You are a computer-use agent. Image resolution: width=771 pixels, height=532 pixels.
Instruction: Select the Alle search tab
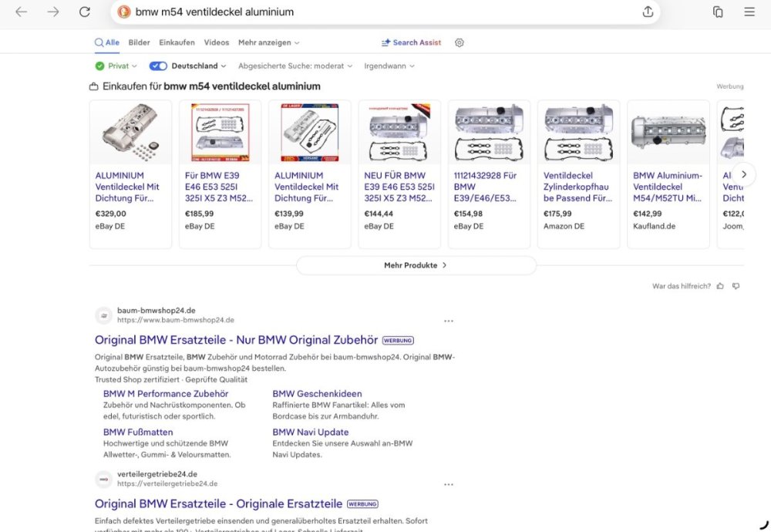(107, 42)
